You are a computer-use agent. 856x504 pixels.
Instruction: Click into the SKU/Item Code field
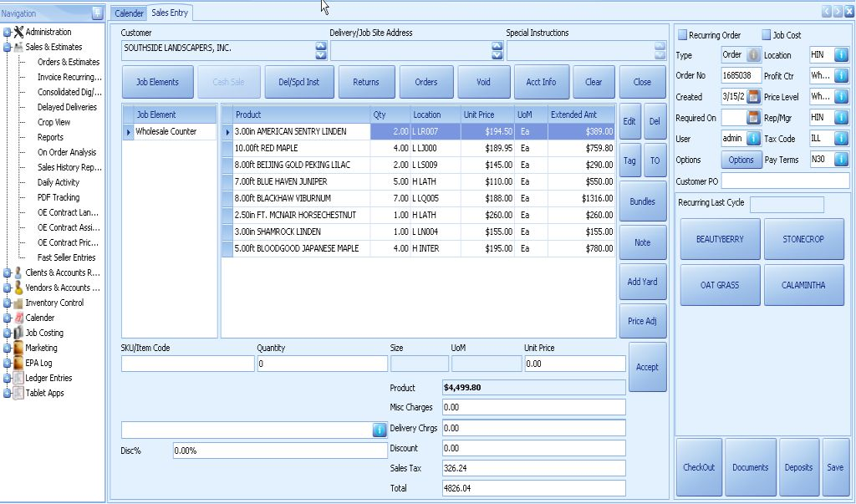tap(187, 364)
